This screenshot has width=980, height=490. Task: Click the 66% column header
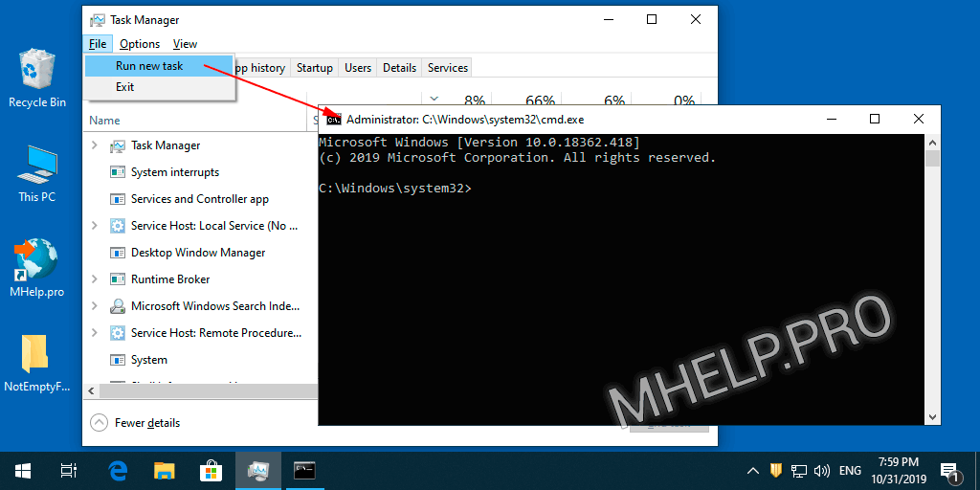(x=540, y=100)
